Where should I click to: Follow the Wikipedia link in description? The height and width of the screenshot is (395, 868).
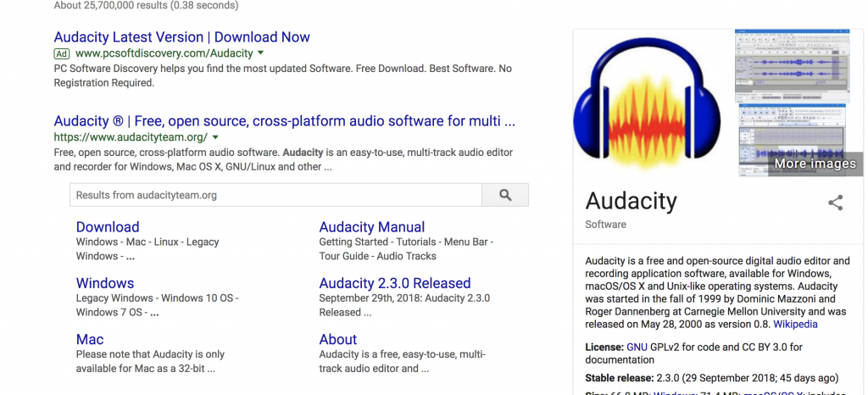pyautogui.click(x=795, y=324)
